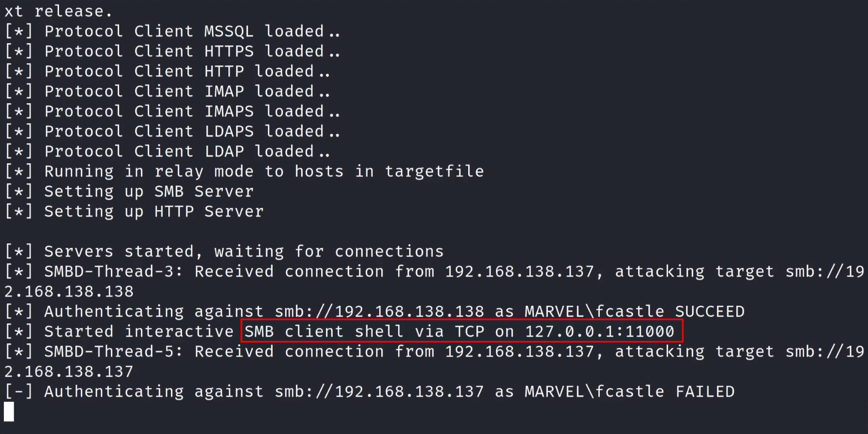Click the 'Setting up SMB Server' line

pyautogui.click(x=149, y=191)
